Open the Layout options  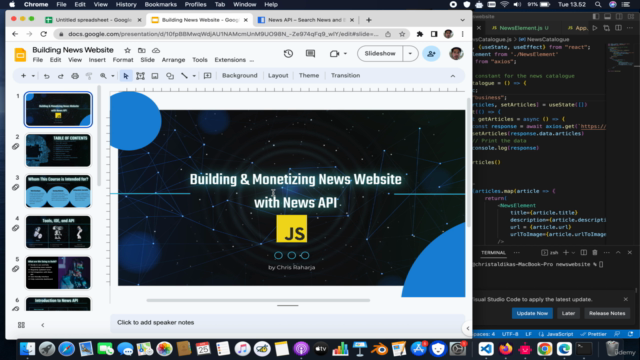[278, 76]
